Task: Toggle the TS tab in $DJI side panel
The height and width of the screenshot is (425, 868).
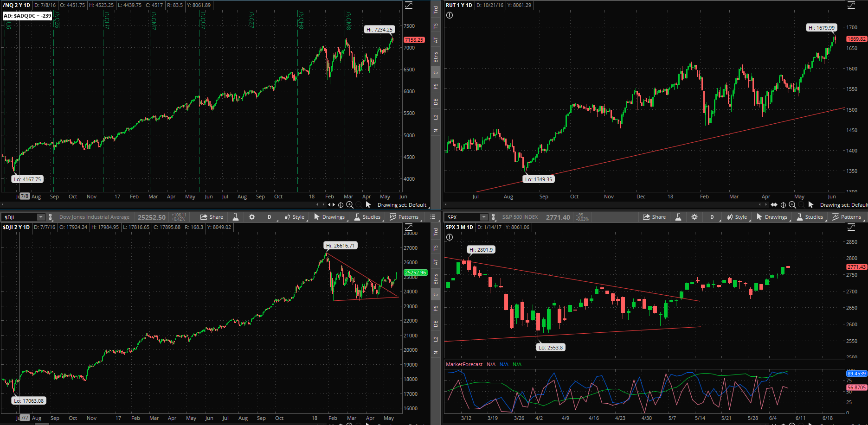Action: tap(436, 248)
